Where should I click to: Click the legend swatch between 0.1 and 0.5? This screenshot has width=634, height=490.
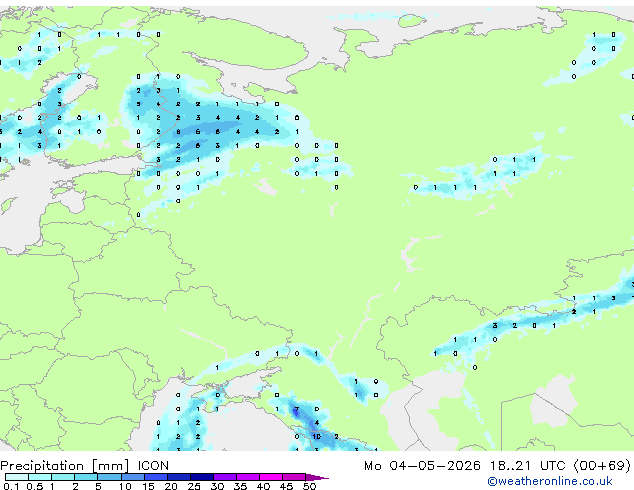17,477
